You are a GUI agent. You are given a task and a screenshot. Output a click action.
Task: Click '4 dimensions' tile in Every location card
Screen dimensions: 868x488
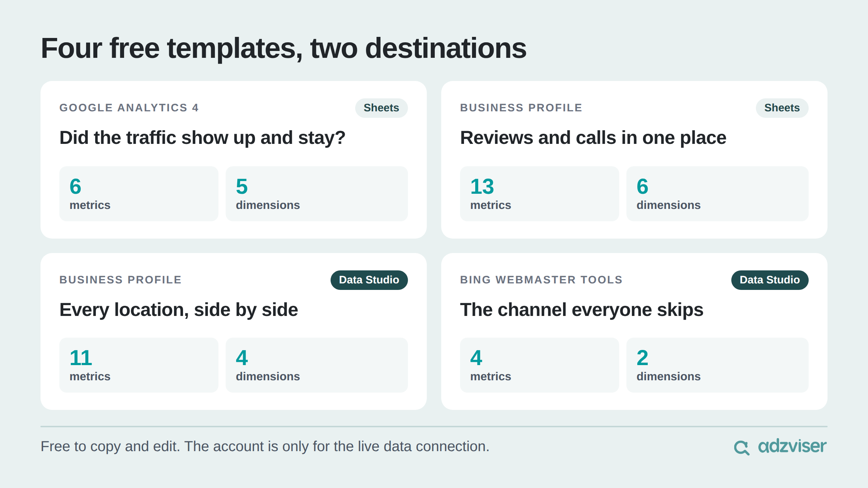click(317, 365)
